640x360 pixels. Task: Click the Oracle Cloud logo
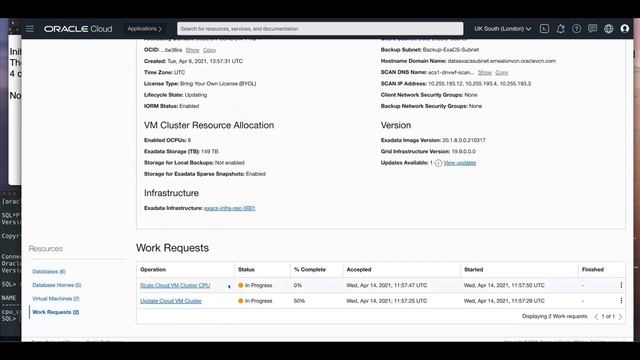point(78,29)
